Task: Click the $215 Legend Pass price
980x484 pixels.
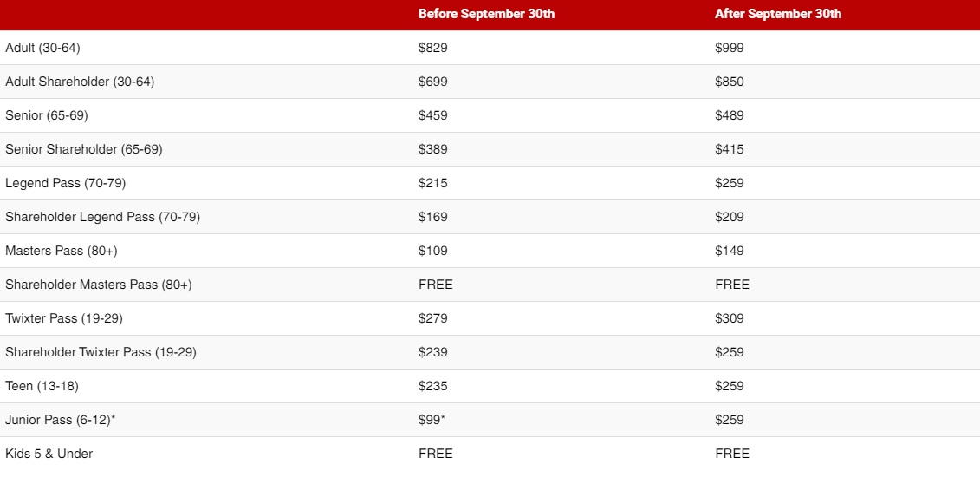Action: pos(433,183)
